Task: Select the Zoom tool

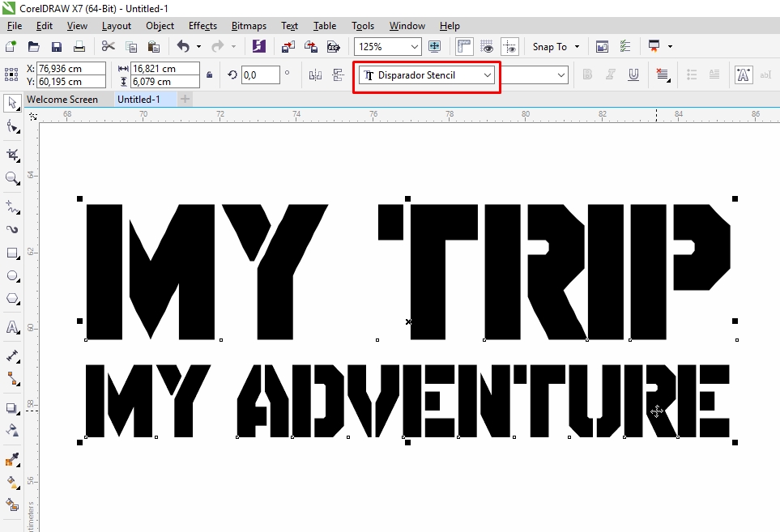Action: tap(11, 179)
